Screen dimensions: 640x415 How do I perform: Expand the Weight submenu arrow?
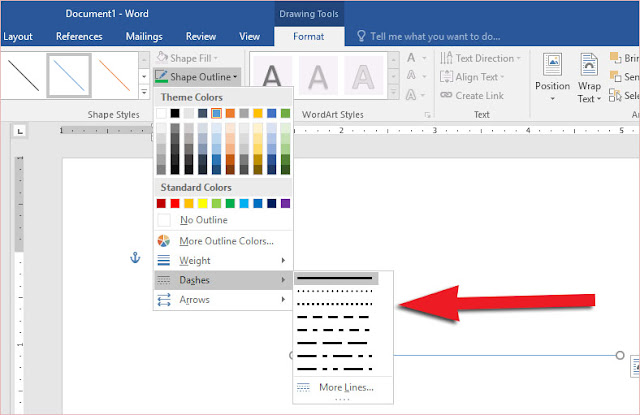tap(283, 260)
